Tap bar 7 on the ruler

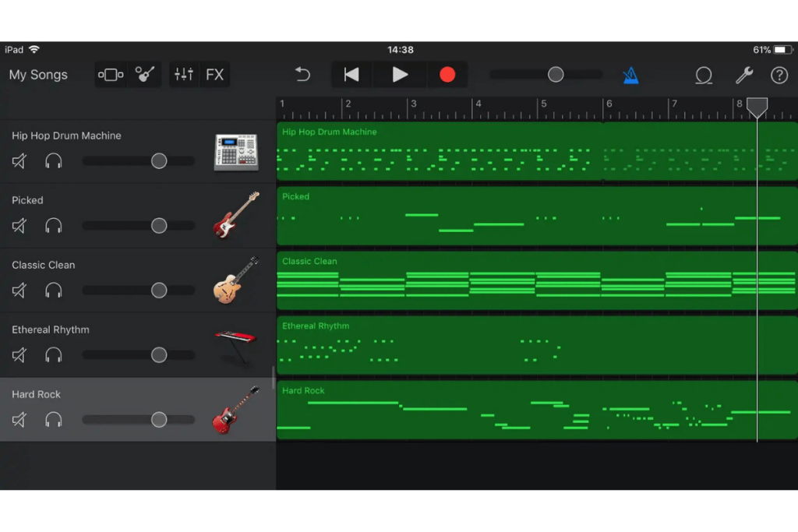[x=674, y=104]
